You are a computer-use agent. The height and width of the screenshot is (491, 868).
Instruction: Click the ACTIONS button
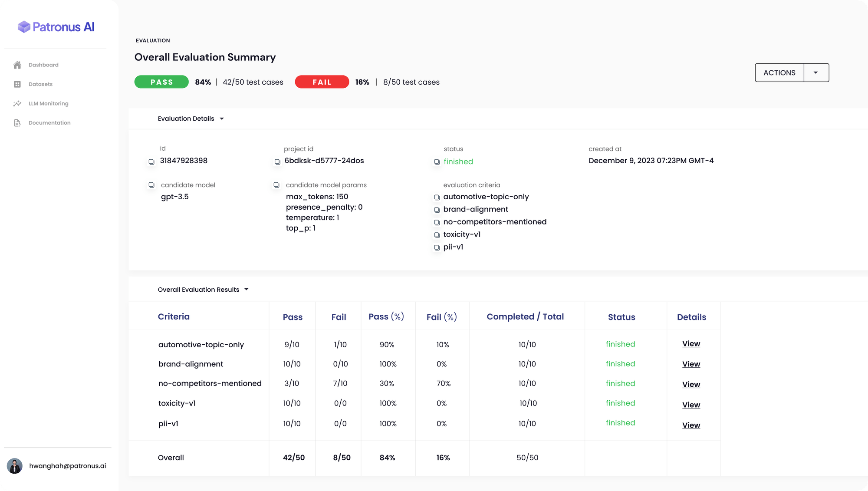pos(779,72)
